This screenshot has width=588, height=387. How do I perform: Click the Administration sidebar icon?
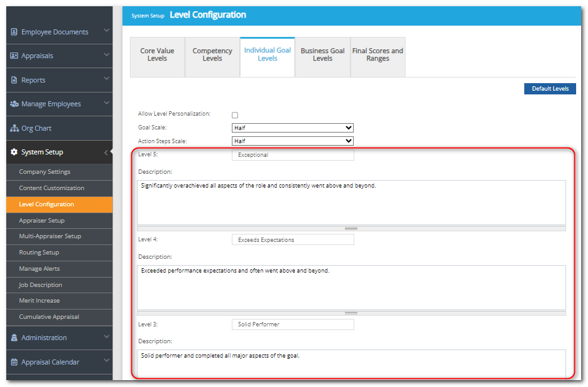click(14, 338)
